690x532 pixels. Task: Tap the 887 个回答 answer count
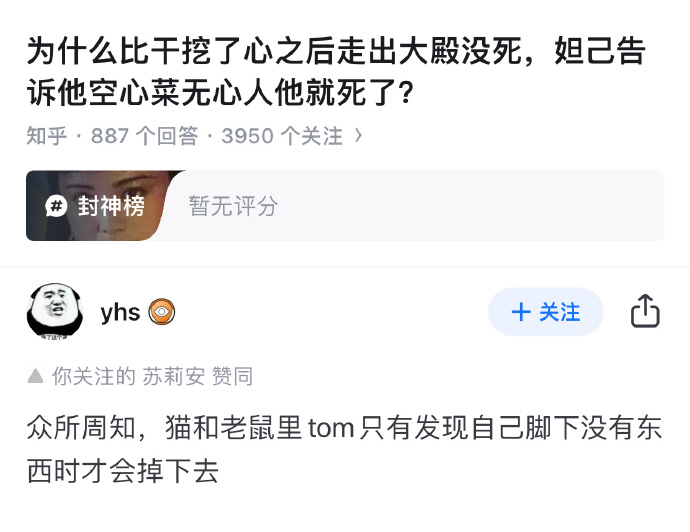(144, 136)
